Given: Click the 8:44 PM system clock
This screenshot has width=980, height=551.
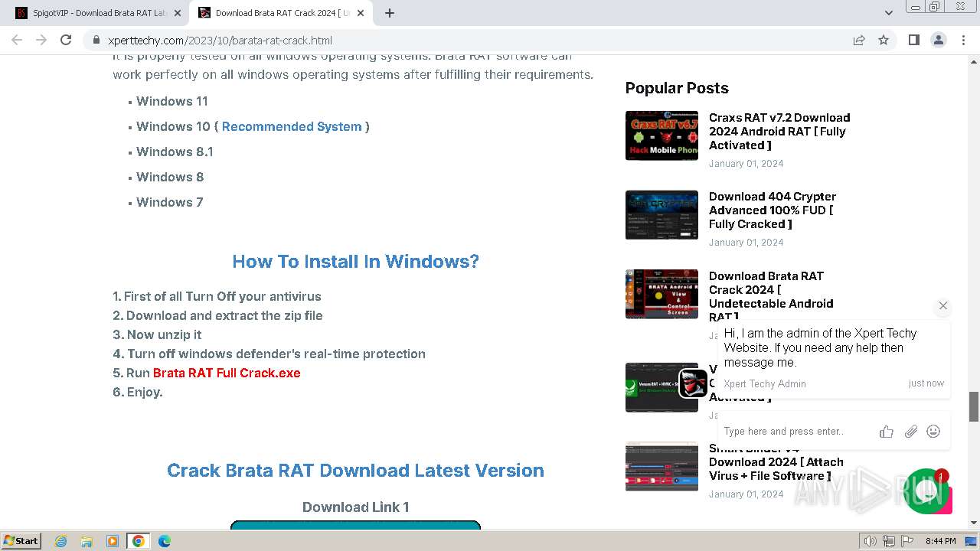Looking at the screenshot, I should [x=940, y=541].
